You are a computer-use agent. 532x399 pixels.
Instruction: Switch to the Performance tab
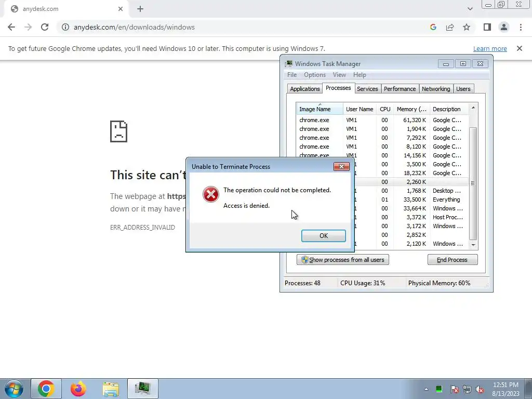[x=400, y=89]
